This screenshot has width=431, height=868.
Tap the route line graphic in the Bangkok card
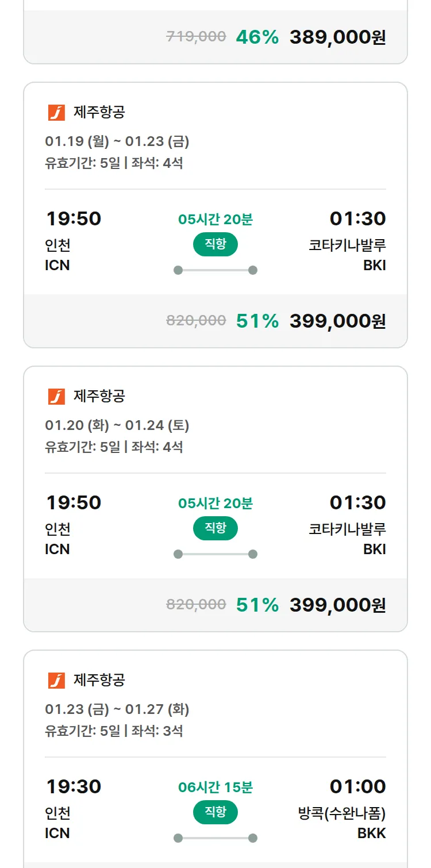[x=215, y=838]
